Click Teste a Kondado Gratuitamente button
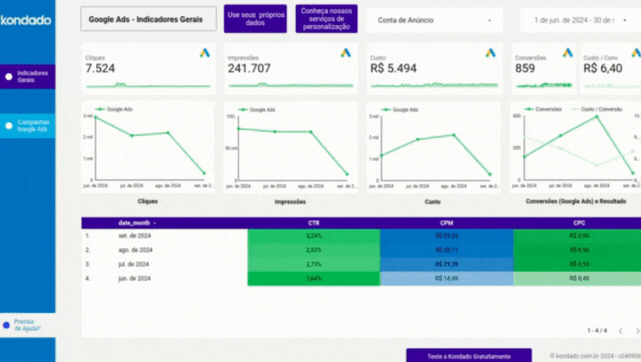The width and height of the screenshot is (641, 362). (469, 355)
